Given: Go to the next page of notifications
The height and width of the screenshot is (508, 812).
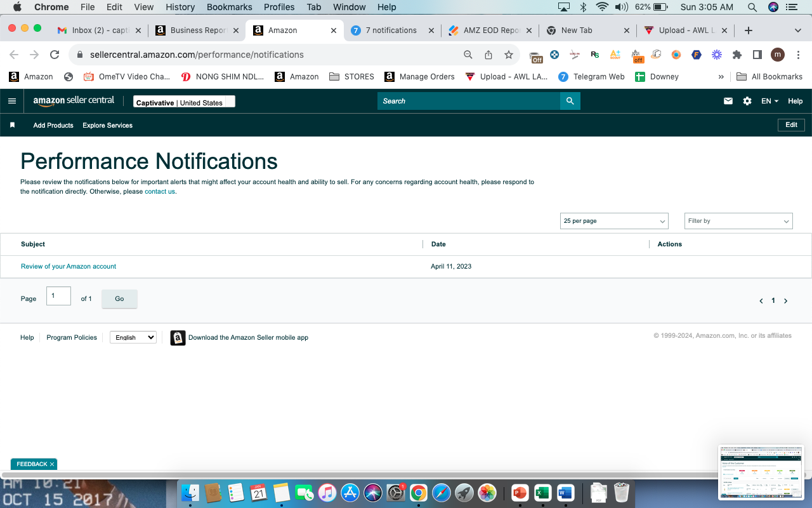Looking at the screenshot, I should 785,301.
